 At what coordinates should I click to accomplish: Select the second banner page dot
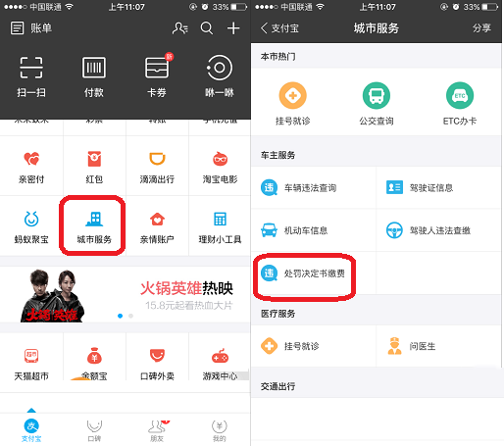click(130, 316)
